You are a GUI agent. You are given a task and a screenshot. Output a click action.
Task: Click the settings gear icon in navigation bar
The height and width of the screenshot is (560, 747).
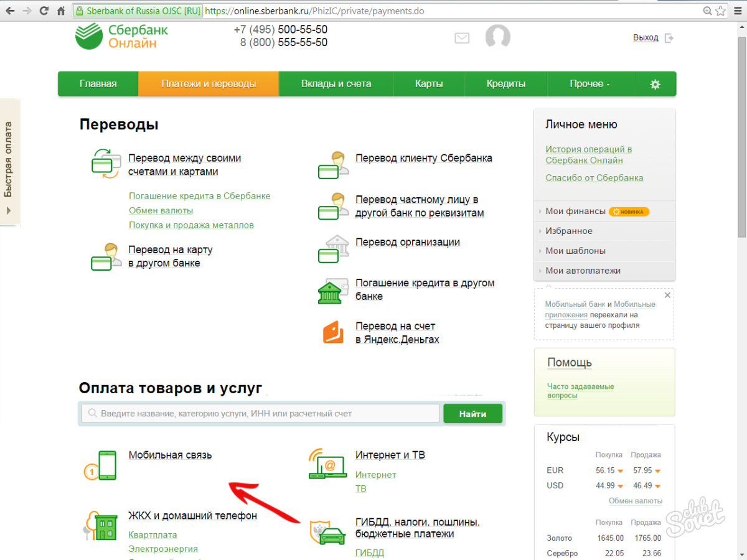coord(655,84)
